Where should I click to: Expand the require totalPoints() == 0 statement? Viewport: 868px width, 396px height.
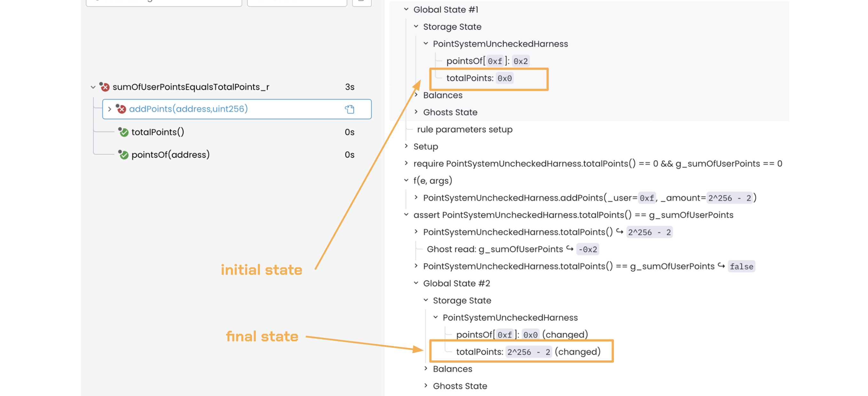[x=406, y=163]
